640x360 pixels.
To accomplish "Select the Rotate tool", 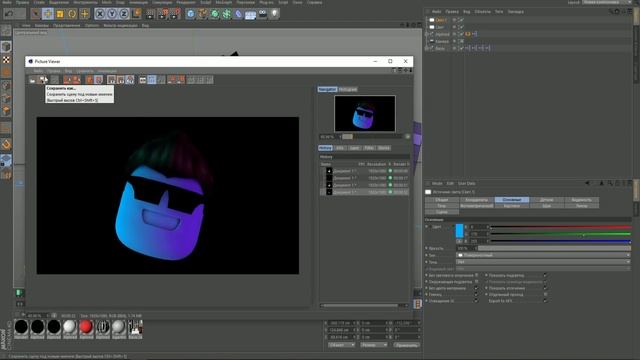I will [72, 14].
